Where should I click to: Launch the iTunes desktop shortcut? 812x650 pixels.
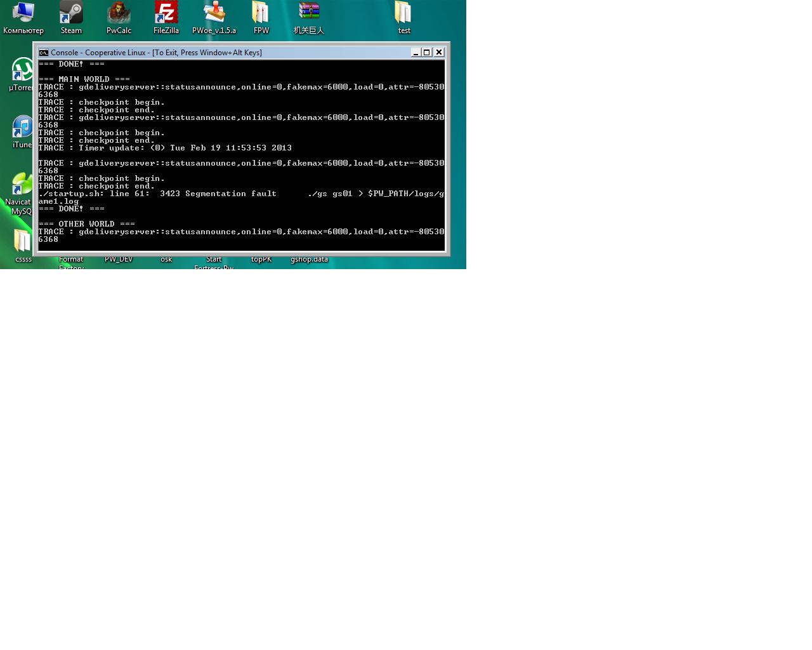click(x=22, y=131)
